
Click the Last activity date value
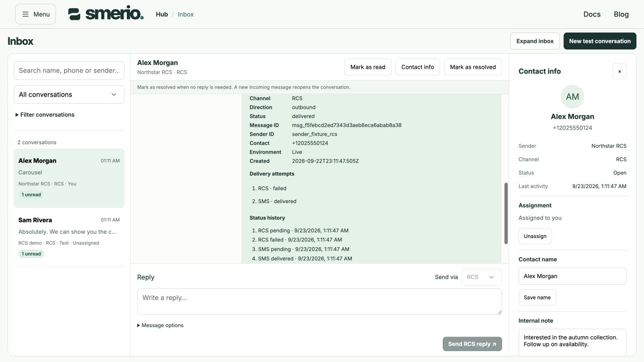pyautogui.click(x=599, y=186)
